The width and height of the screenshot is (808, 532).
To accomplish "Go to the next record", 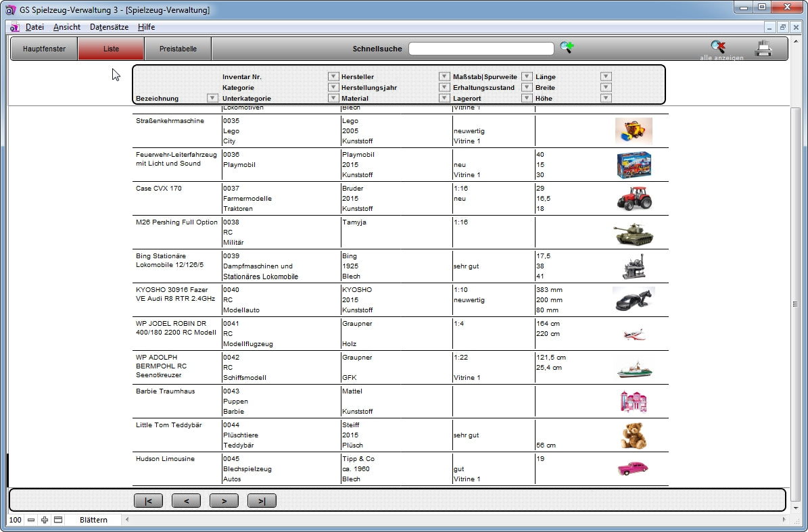I will (x=224, y=501).
